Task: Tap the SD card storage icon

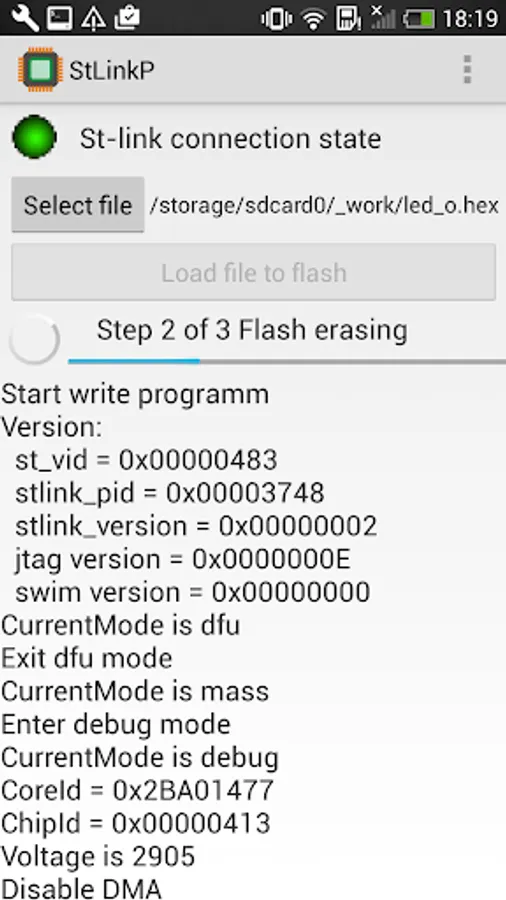Action: [348, 19]
